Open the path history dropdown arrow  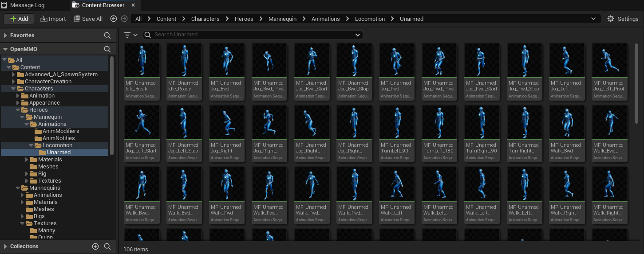(x=593, y=19)
